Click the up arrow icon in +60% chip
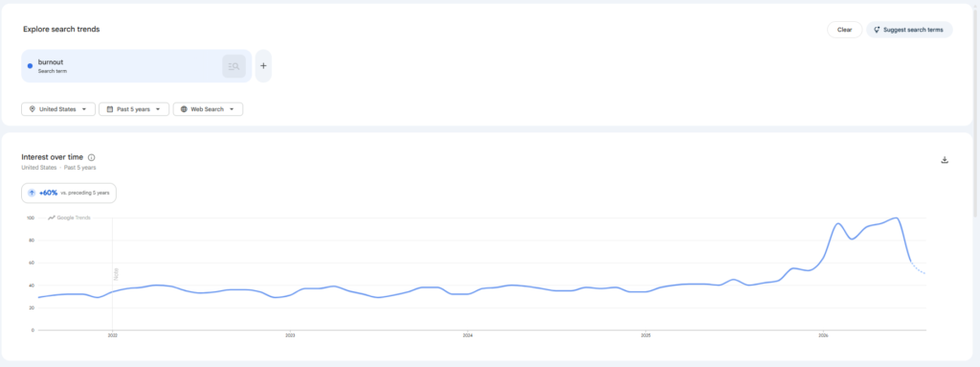The width and height of the screenshot is (980, 367). pyautogui.click(x=32, y=193)
